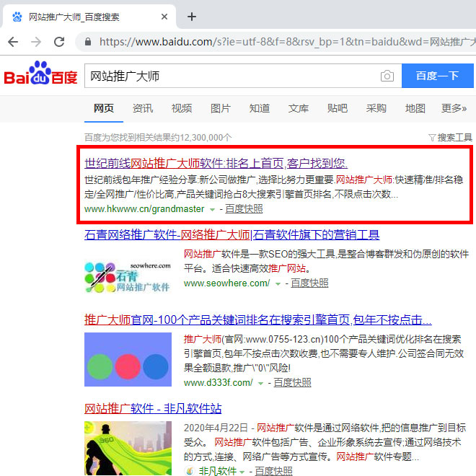Screen dimensions: 476x476
Task: Open 网站推广软件 - 非凡软件站 result title
Action: [x=153, y=409]
